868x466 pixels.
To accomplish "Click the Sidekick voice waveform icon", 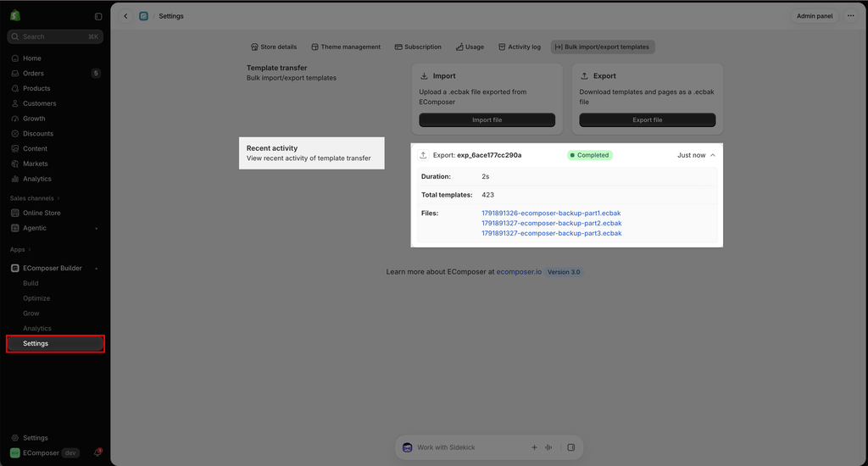I will tap(548, 447).
